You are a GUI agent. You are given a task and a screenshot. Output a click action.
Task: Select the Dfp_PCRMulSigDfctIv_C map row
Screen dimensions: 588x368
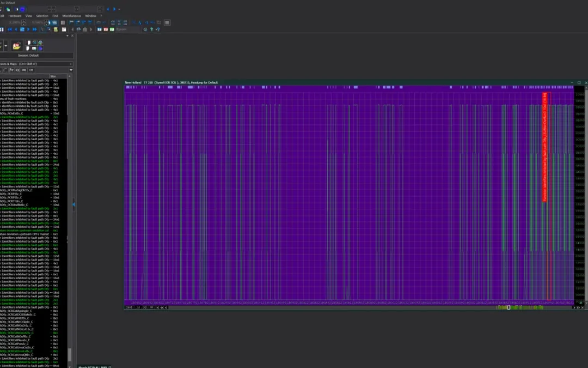pos(28,190)
